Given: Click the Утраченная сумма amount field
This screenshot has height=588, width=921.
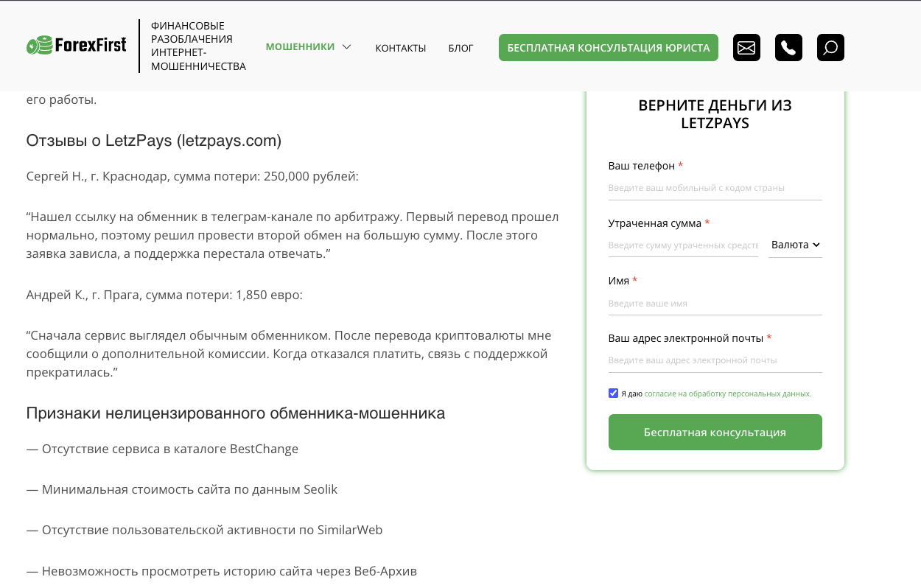Looking at the screenshot, I should [682, 244].
